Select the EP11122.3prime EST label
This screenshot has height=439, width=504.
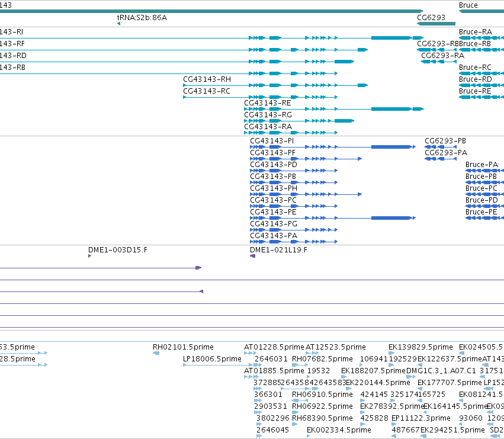point(420,418)
